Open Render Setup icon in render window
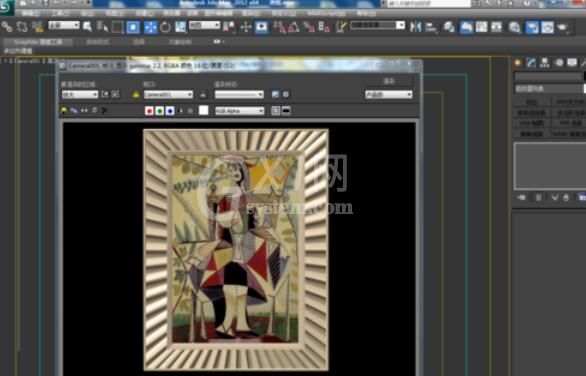This screenshot has height=376, width=586. pyautogui.click(x=275, y=95)
